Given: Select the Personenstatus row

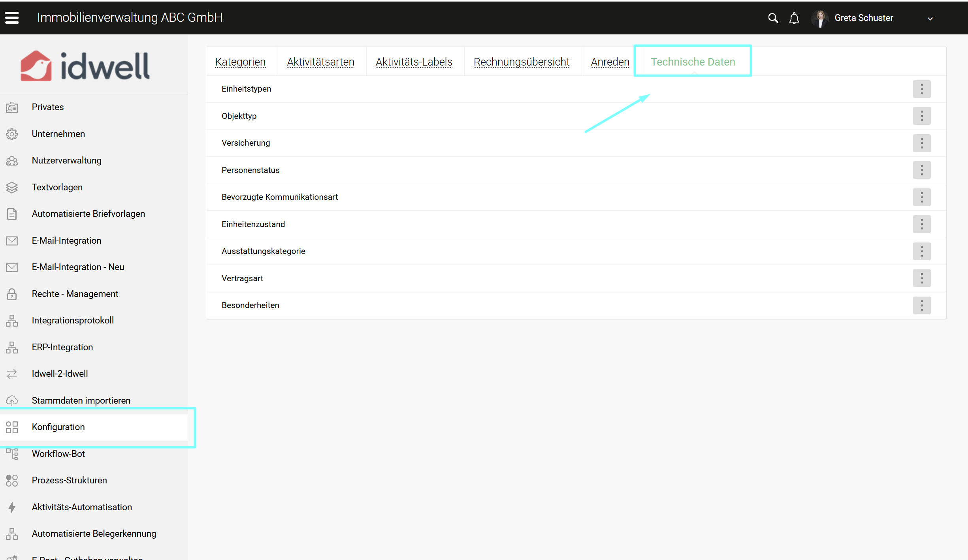Looking at the screenshot, I should click(x=250, y=170).
